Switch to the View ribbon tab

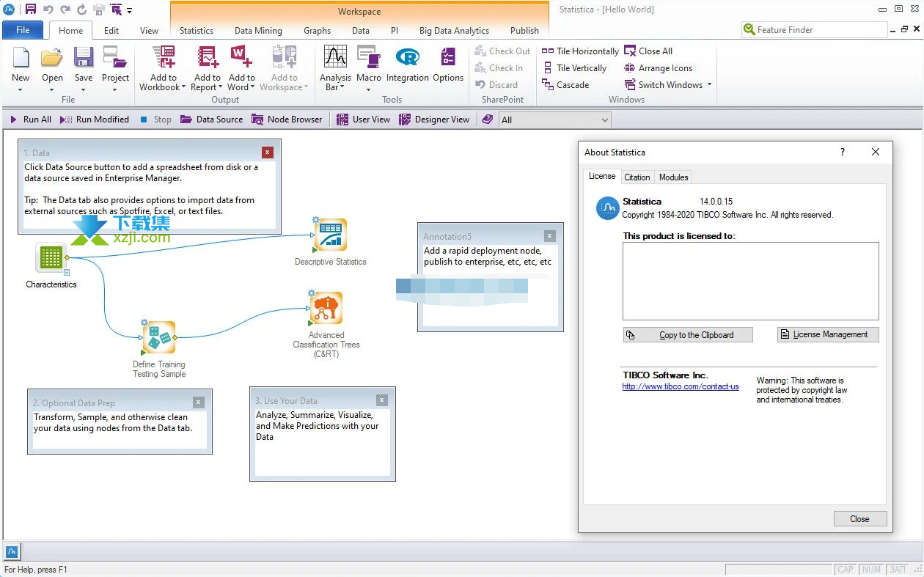(x=149, y=31)
